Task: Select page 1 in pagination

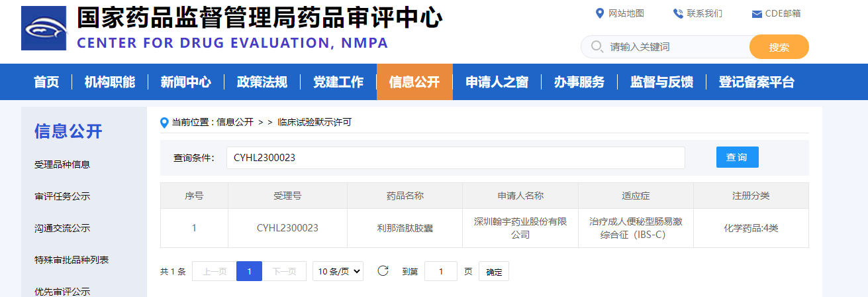Action: point(249,271)
